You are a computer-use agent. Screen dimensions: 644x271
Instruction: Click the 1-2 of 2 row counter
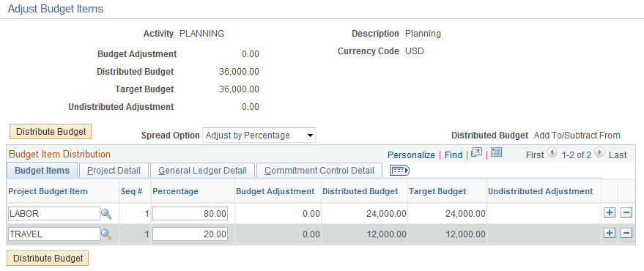(577, 155)
